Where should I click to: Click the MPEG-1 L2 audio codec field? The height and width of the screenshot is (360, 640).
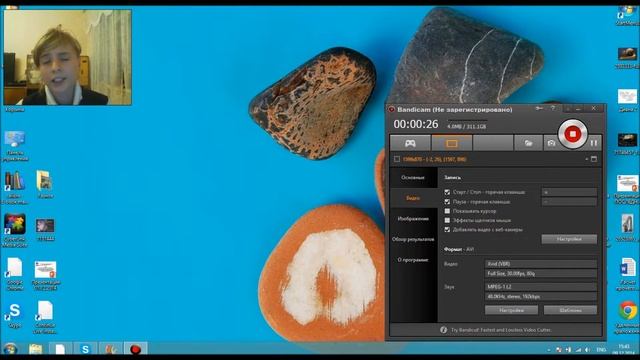pyautogui.click(x=541, y=287)
